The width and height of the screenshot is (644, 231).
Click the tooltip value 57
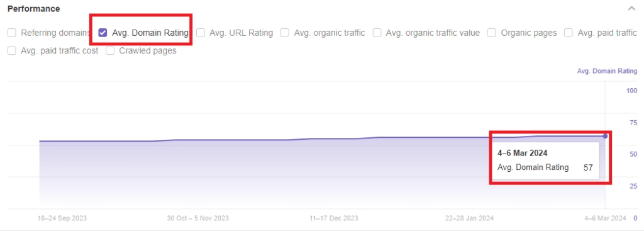click(x=588, y=167)
